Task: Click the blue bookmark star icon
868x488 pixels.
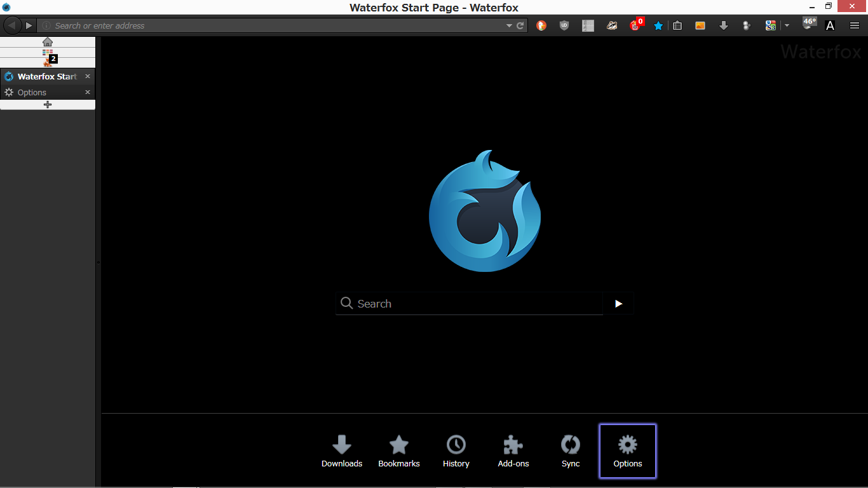Action: coord(658,25)
